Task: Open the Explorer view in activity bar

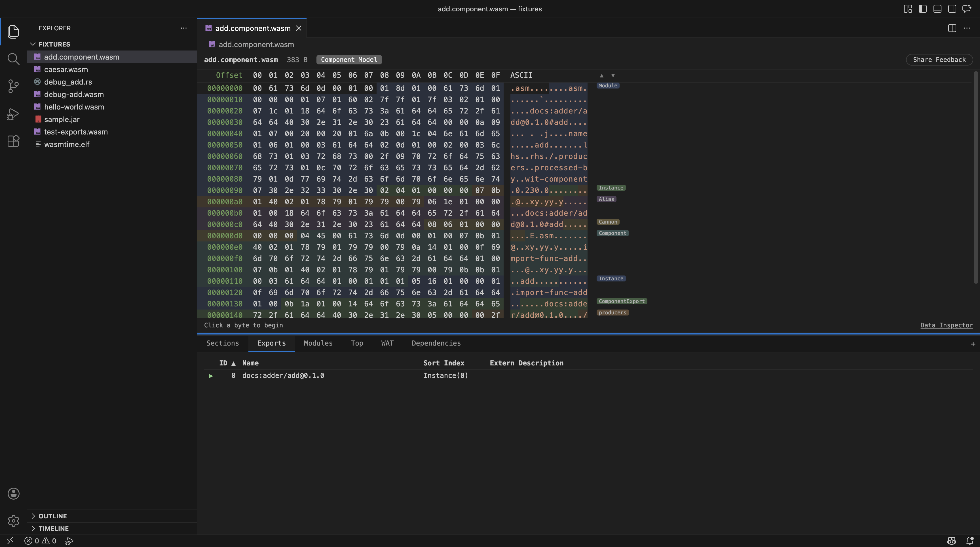Action: (x=13, y=31)
